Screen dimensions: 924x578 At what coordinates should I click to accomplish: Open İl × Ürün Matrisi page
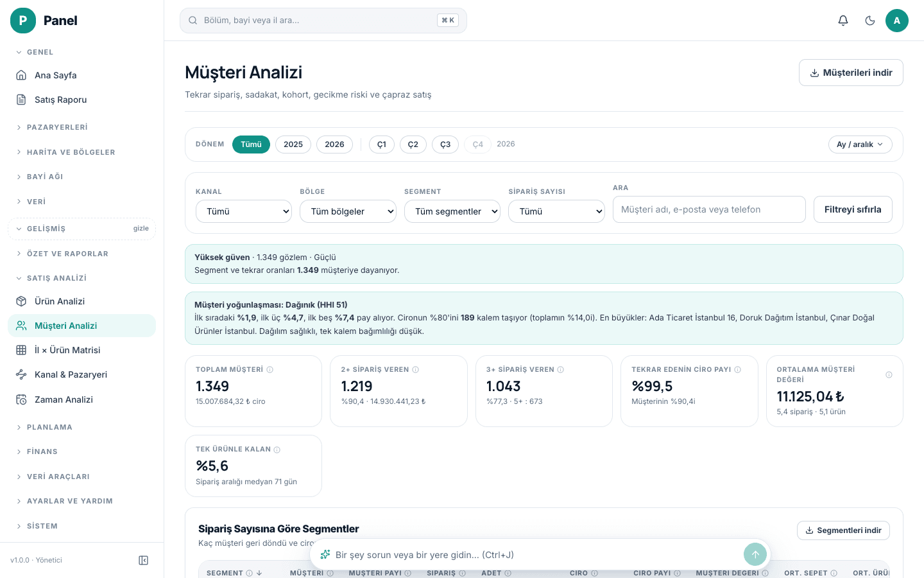point(81,350)
